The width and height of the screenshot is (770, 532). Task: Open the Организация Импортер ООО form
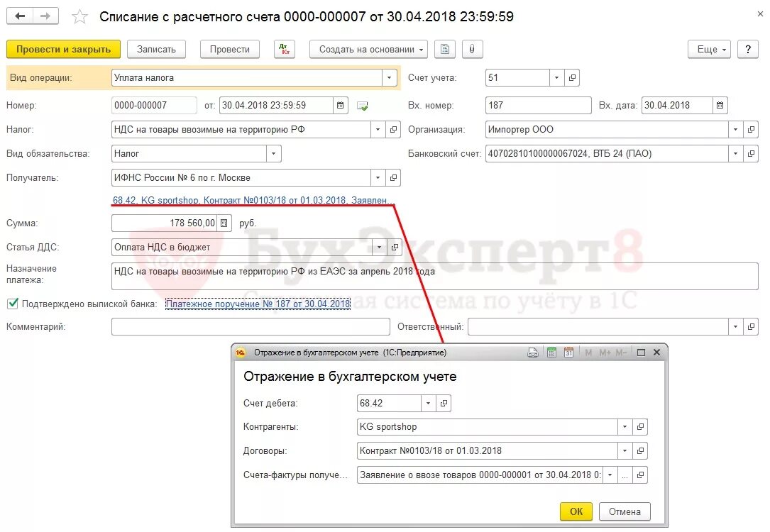click(751, 130)
